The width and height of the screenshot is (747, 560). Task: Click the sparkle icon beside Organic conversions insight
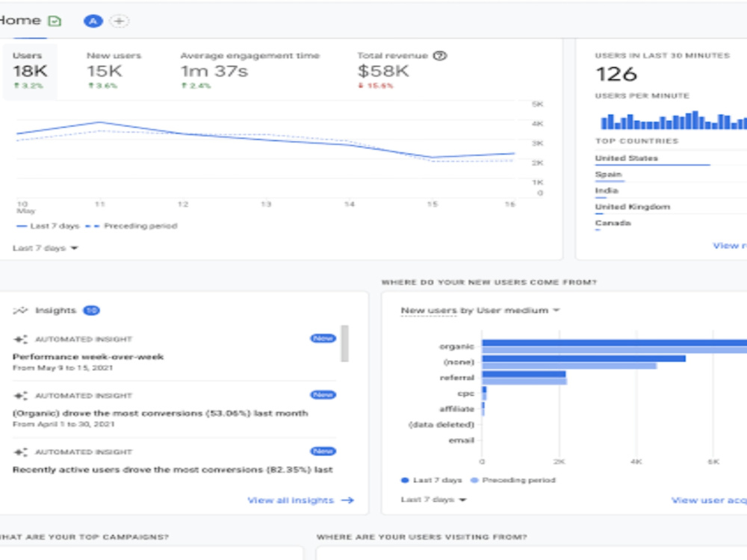[x=20, y=396]
